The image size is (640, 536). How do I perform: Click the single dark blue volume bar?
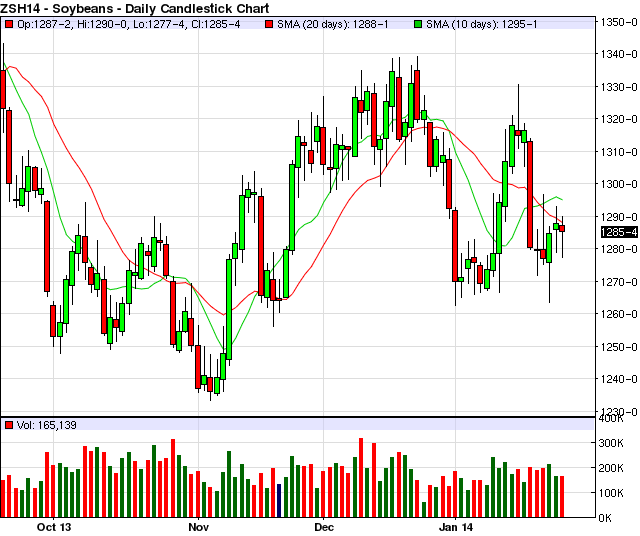click(x=279, y=501)
